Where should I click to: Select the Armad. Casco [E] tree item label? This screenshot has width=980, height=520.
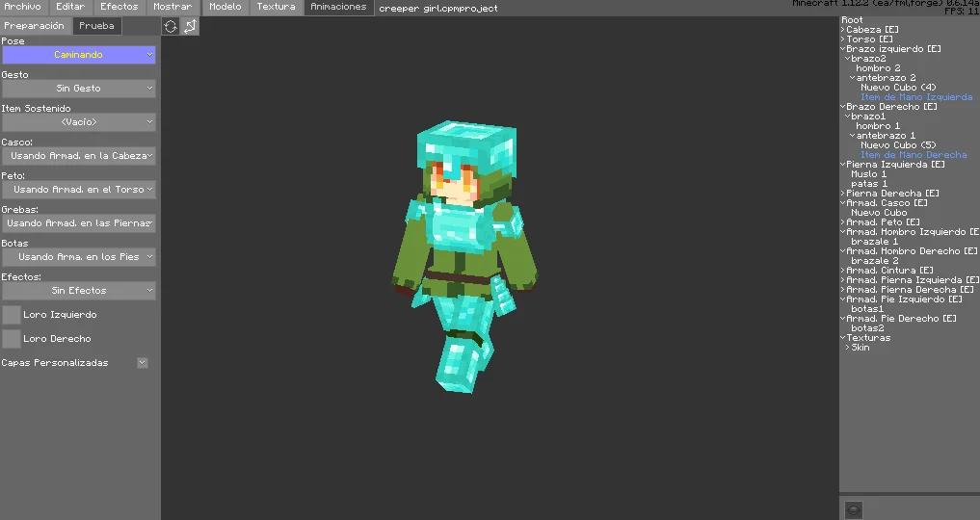(x=887, y=203)
